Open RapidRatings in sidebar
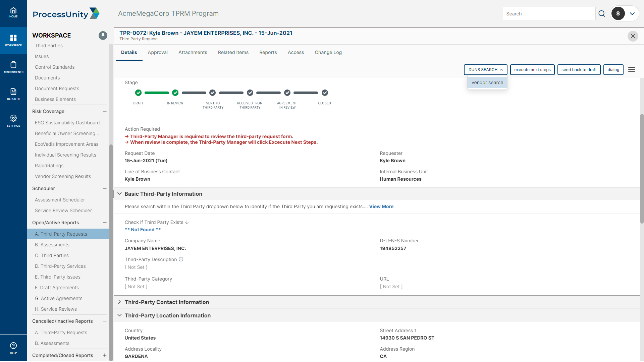The width and height of the screenshot is (644, 362). 49,166
